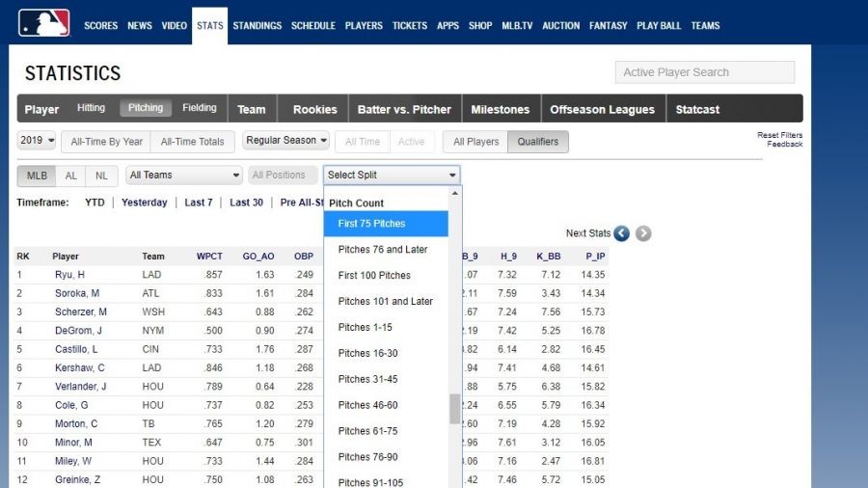Viewport: 868px width, 488px height.
Task: Click the Feedback link
Action: tap(784, 144)
